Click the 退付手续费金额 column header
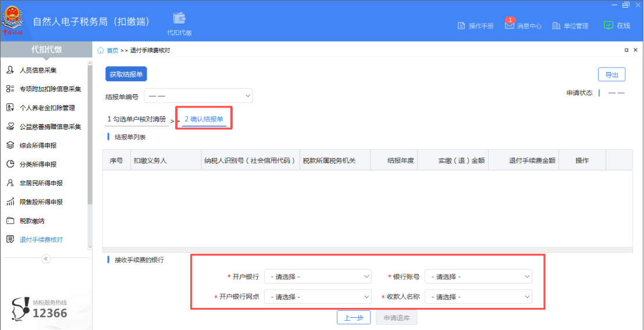This screenshot has width=644, height=330. pyautogui.click(x=524, y=161)
